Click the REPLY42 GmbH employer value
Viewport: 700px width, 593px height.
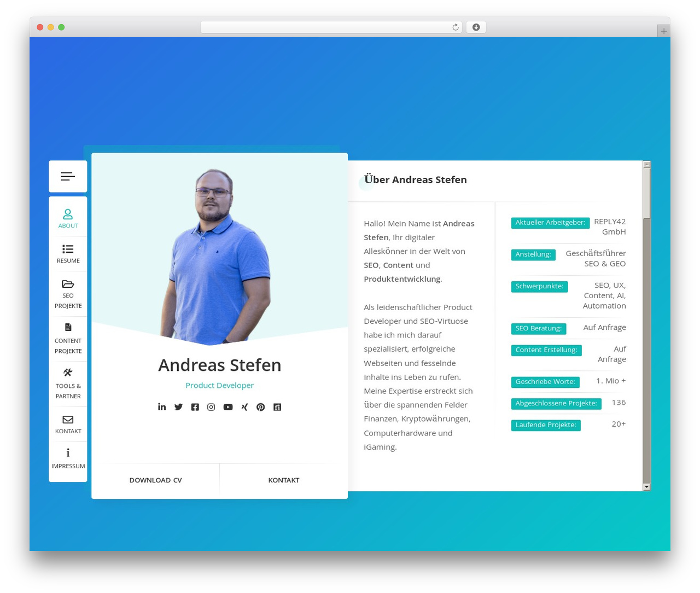(x=610, y=226)
